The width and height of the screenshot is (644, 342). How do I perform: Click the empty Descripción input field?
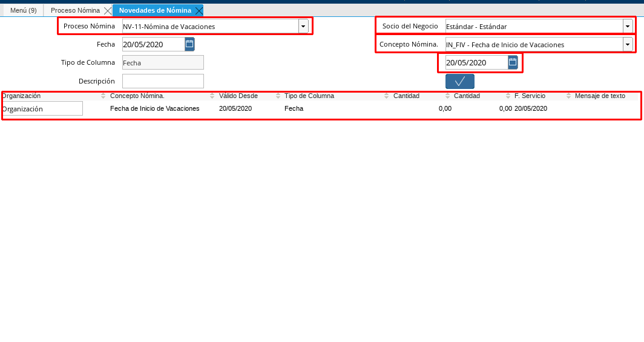[163, 81]
